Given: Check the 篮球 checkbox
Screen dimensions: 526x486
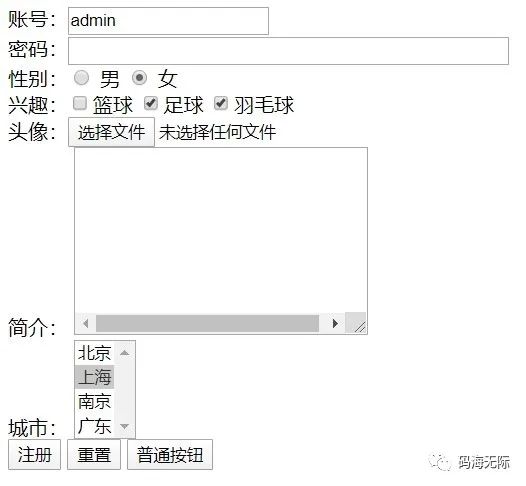Looking at the screenshot, I should 80,103.
